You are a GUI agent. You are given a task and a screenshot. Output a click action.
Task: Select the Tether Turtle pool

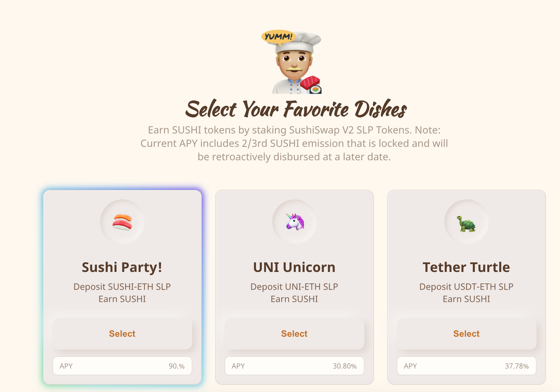pos(466,334)
